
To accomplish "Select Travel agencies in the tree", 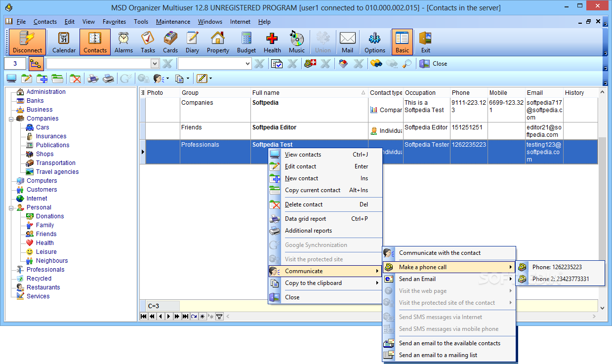I will click(x=57, y=172).
